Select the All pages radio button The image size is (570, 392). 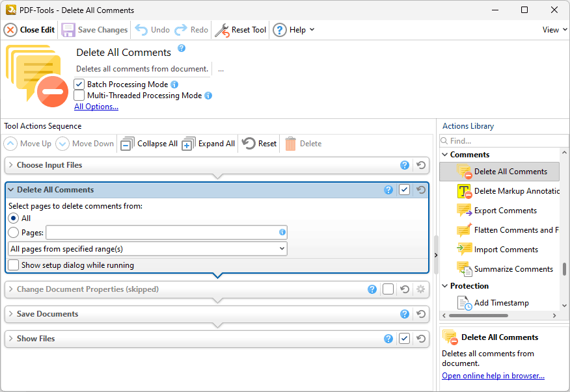pyautogui.click(x=14, y=218)
